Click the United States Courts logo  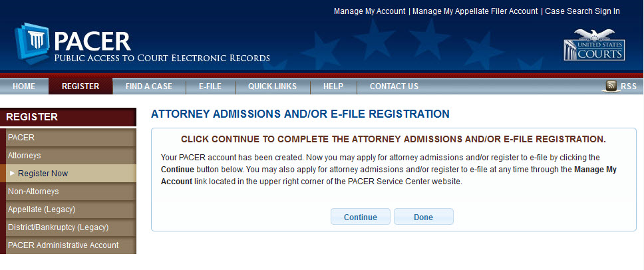point(593,45)
